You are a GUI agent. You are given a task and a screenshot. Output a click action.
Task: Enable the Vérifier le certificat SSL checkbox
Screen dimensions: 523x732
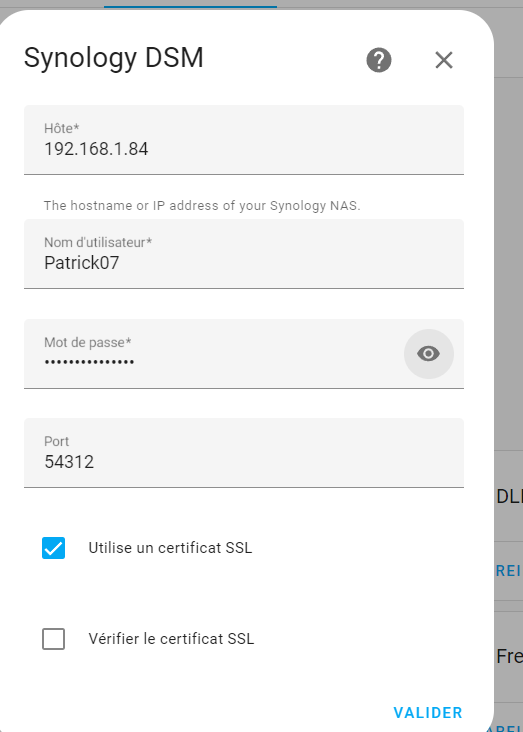(54, 639)
